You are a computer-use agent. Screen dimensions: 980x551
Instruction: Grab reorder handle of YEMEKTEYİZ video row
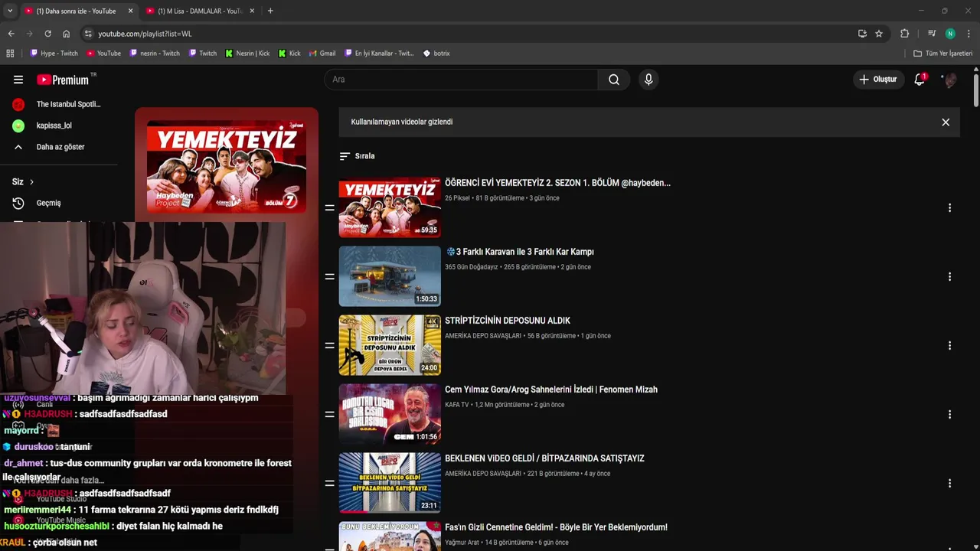click(329, 208)
